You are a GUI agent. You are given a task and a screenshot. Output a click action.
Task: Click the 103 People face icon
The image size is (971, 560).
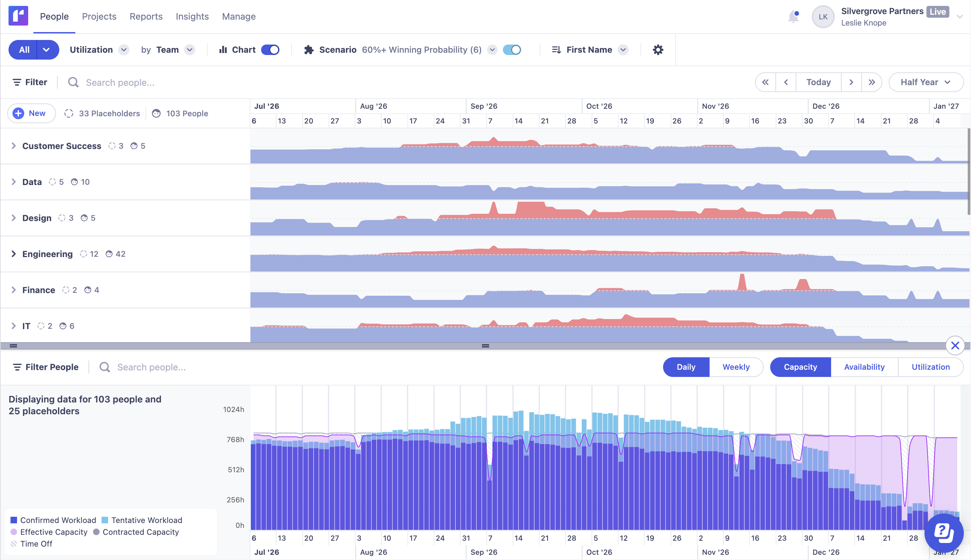156,113
